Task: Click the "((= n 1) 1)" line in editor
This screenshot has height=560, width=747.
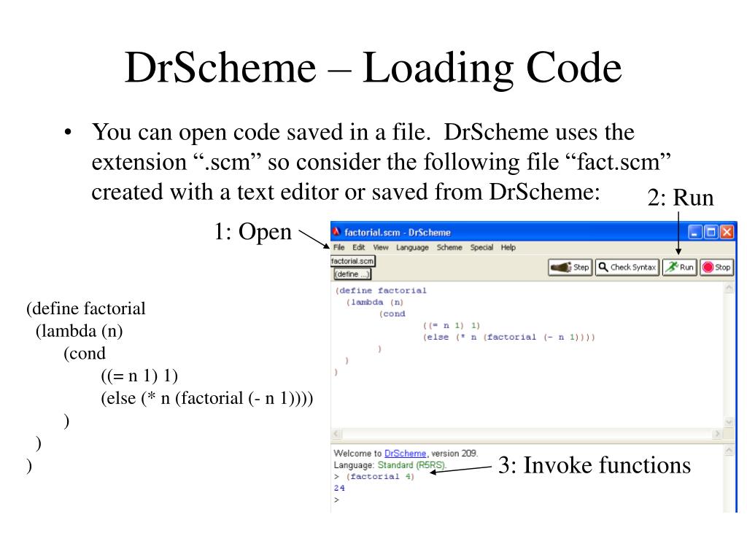Action: point(451,325)
